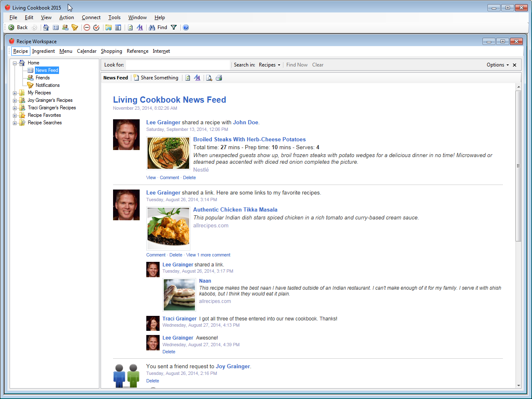Open Notifications from main toolbar bell icon

pos(75,27)
